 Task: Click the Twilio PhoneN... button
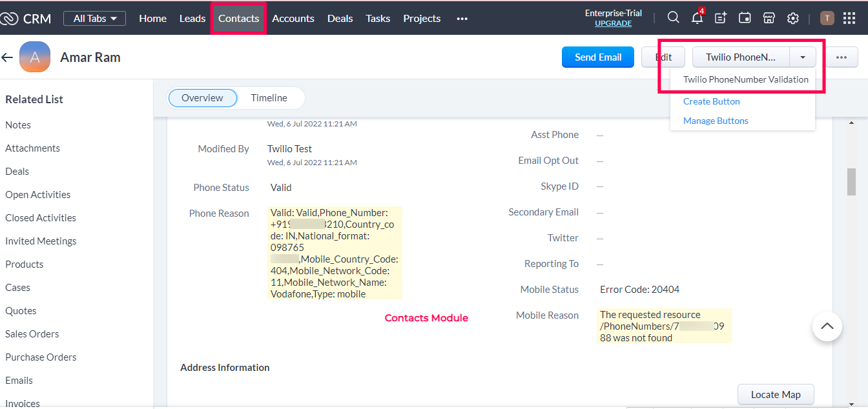tap(741, 57)
